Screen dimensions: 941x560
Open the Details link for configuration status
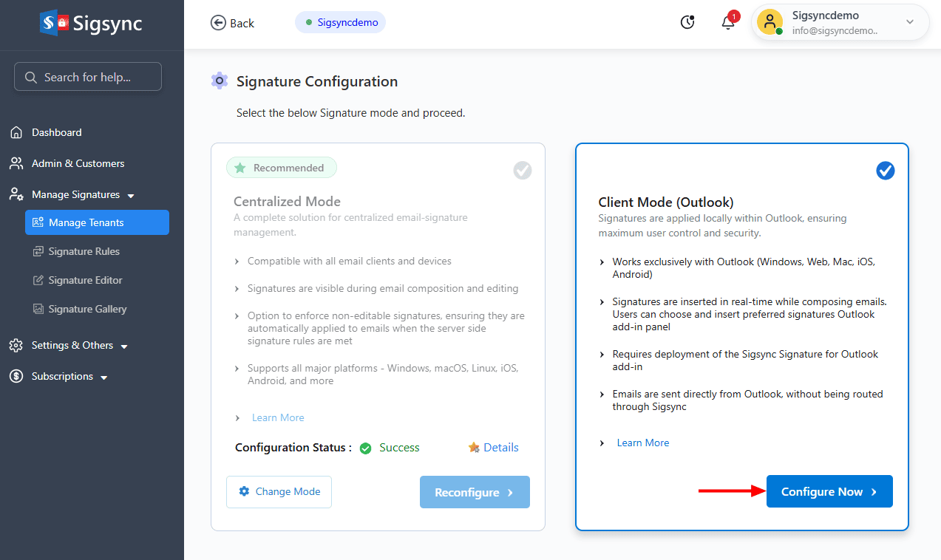pyautogui.click(x=500, y=448)
